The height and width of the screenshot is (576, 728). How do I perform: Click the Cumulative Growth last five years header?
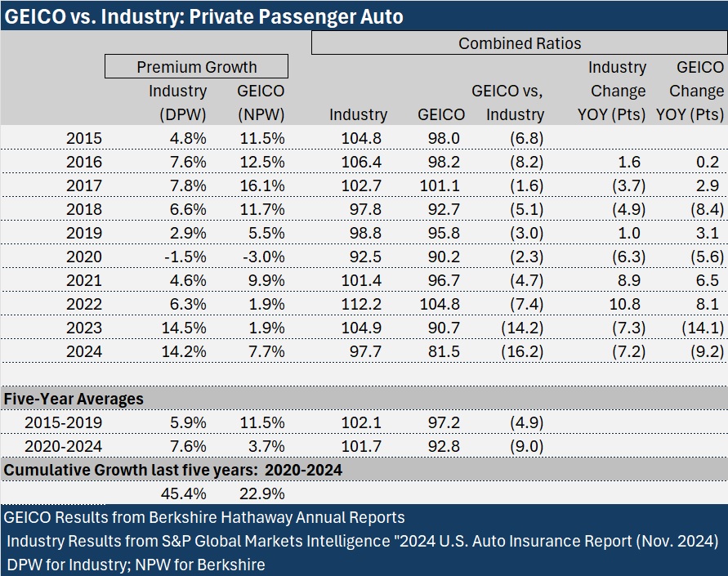click(173, 470)
